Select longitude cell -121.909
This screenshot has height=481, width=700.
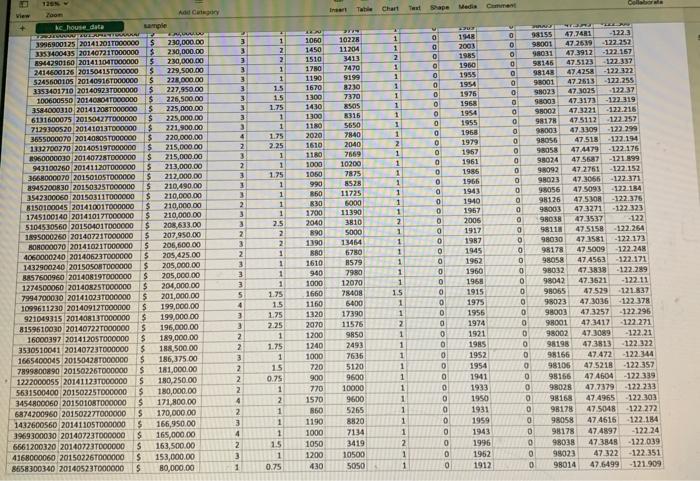[x=644, y=464]
